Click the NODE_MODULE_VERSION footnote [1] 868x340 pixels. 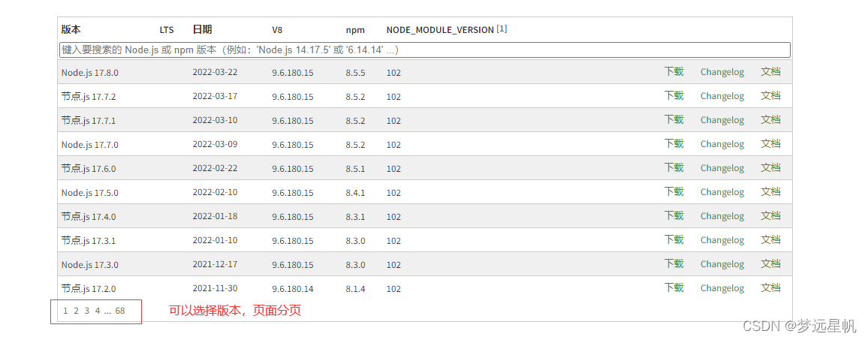pyautogui.click(x=502, y=29)
